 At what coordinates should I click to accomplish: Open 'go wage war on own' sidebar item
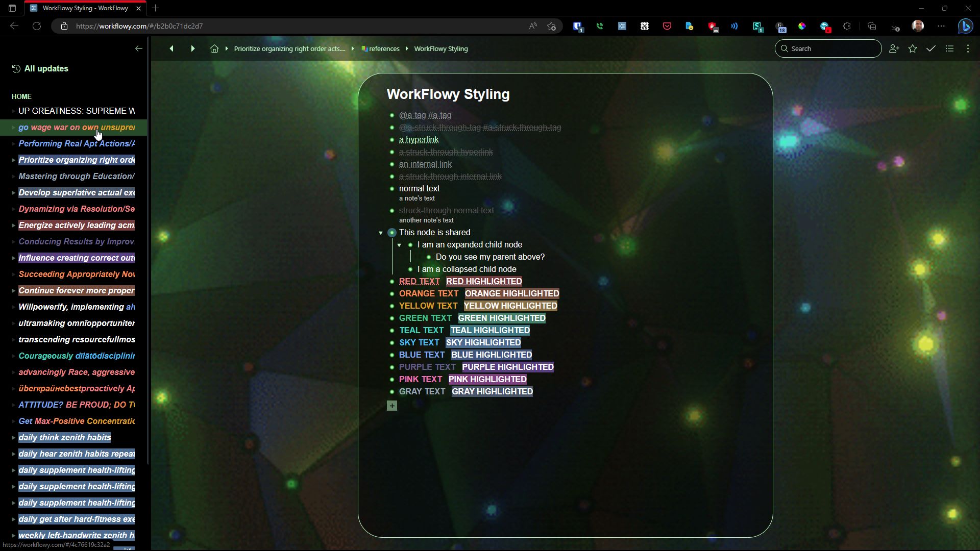click(77, 128)
